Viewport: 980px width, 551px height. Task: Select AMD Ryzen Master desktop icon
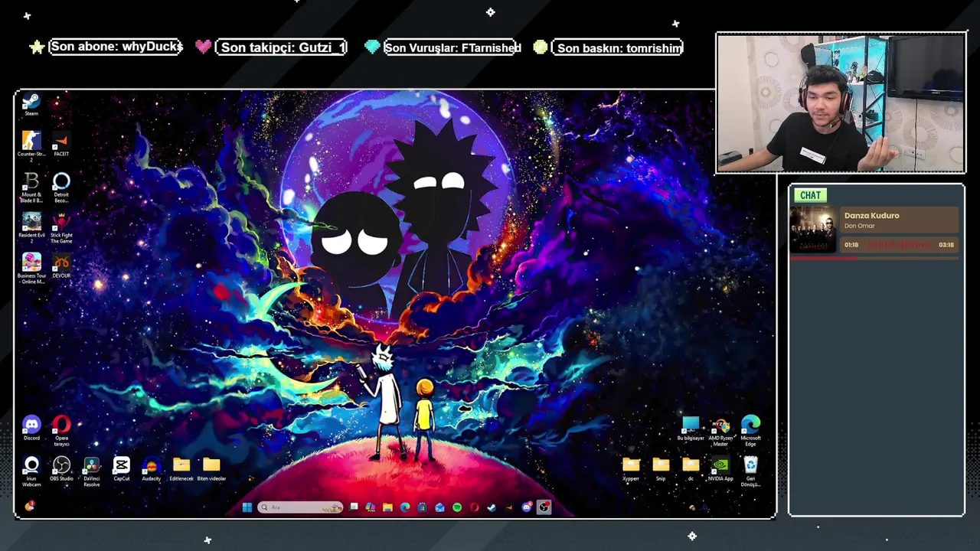(720, 432)
